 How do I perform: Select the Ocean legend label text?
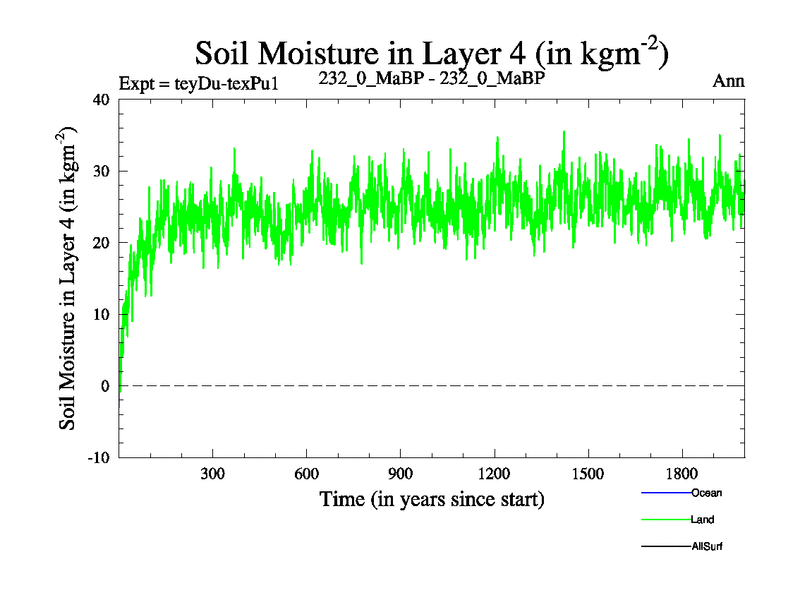tap(706, 493)
